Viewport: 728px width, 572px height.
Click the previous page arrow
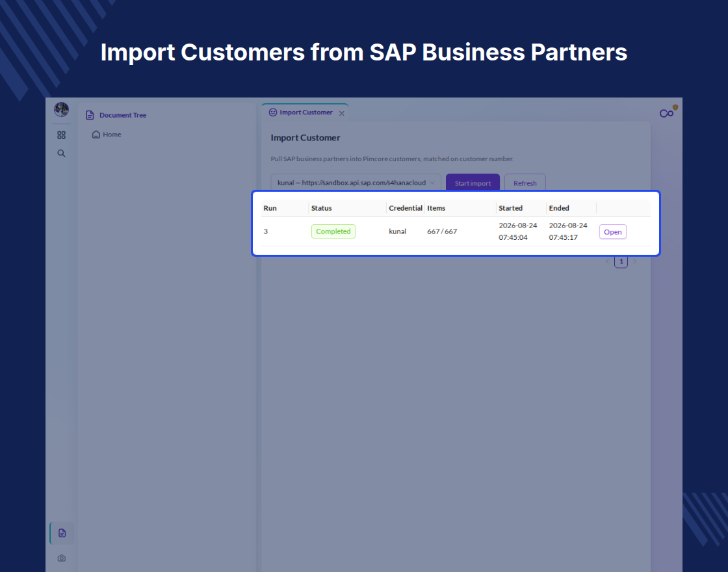pos(607,261)
